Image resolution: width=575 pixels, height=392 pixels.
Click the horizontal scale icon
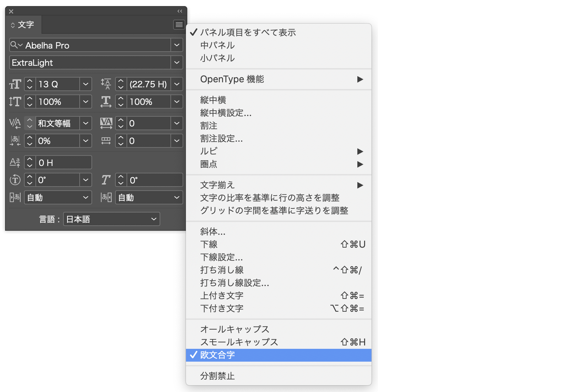[x=106, y=102]
